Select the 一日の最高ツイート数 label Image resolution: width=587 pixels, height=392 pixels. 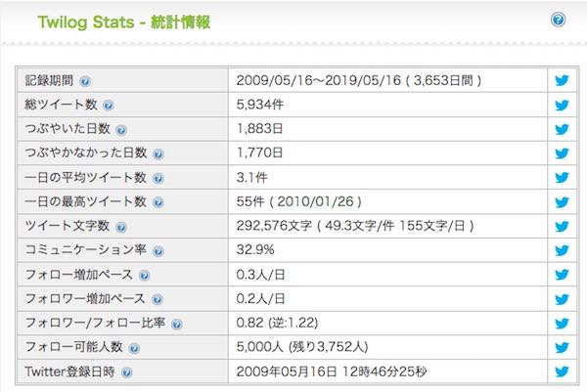[86, 201]
